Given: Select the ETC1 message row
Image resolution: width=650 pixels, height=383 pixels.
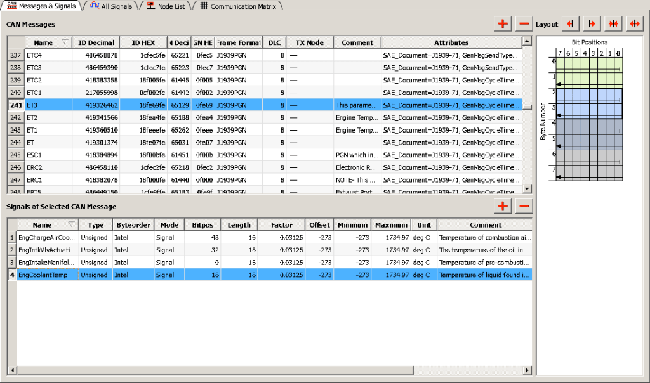Looking at the screenshot, I should pos(273,92).
